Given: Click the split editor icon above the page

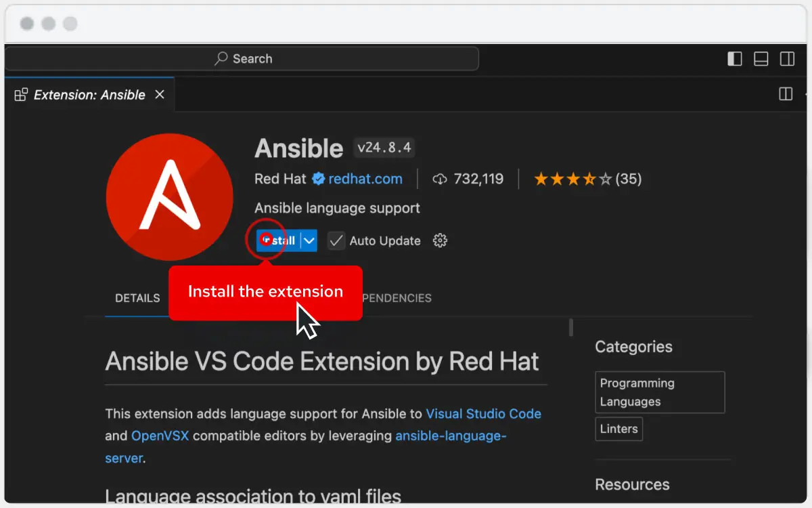Looking at the screenshot, I should tap(785, 94).
